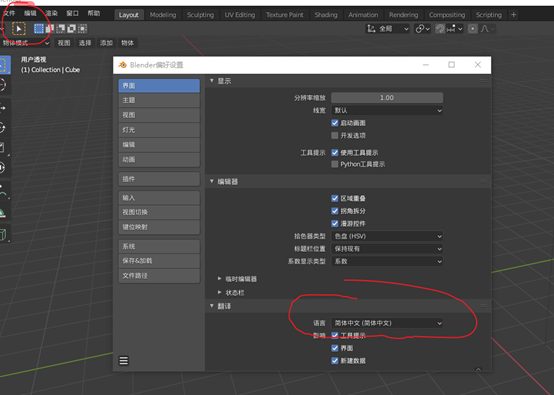The width and height of the screenshot is (554, 395).
Task: Open the 灯光 preferences section
Action: coord(159,130)
